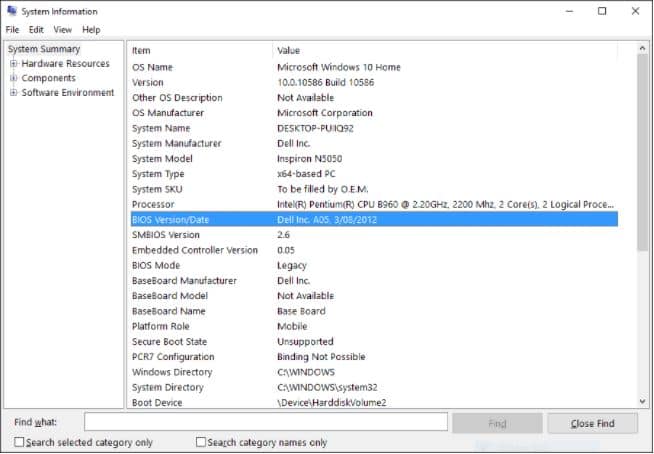Screen dimensions: 654x454
Task: Select the PCR7 Configuration row
Action: coord(374,357)
